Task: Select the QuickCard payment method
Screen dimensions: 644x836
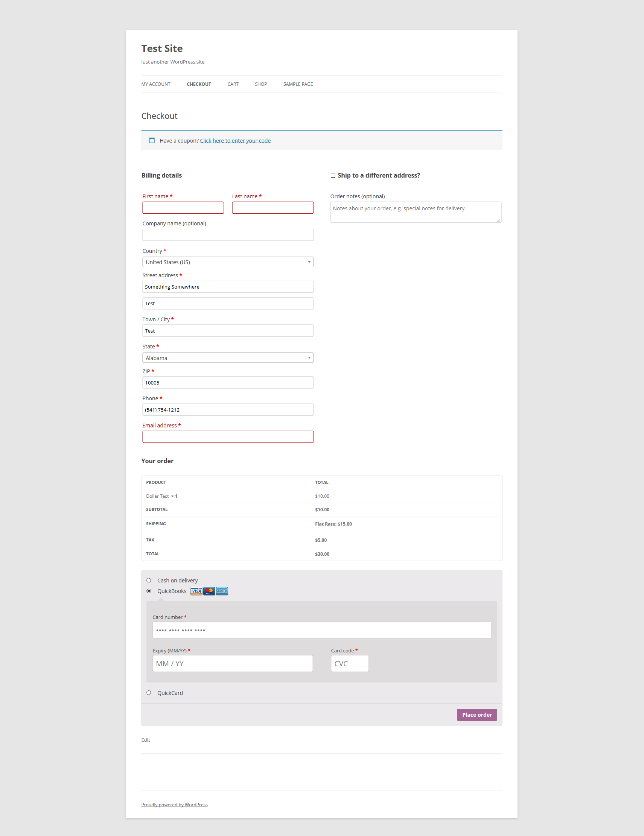Action: tap(149, 693)
